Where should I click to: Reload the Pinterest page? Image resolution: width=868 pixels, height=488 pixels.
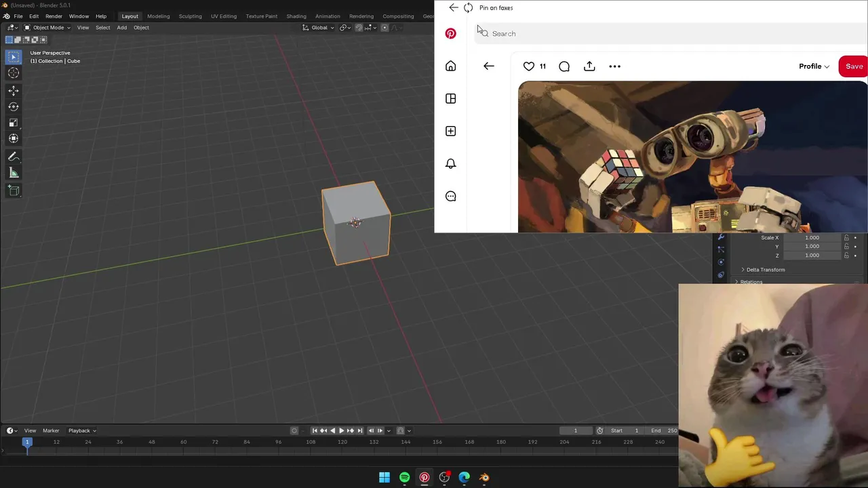[469, 7]
